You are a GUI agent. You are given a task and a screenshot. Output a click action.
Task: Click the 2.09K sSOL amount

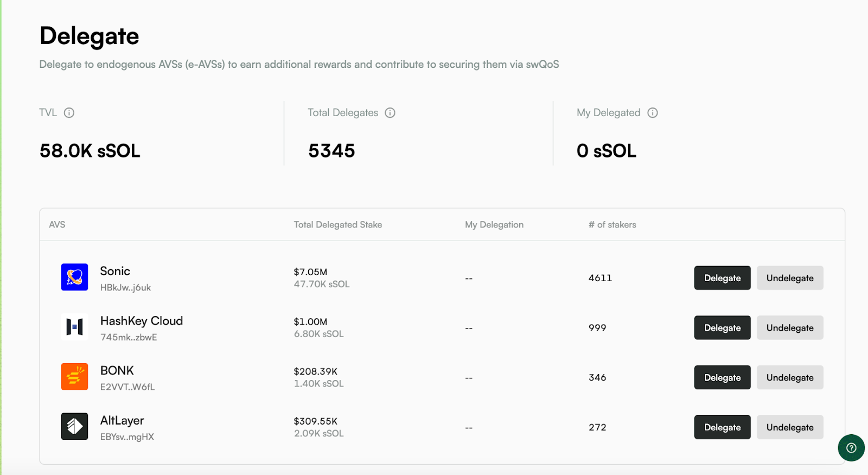319,433
